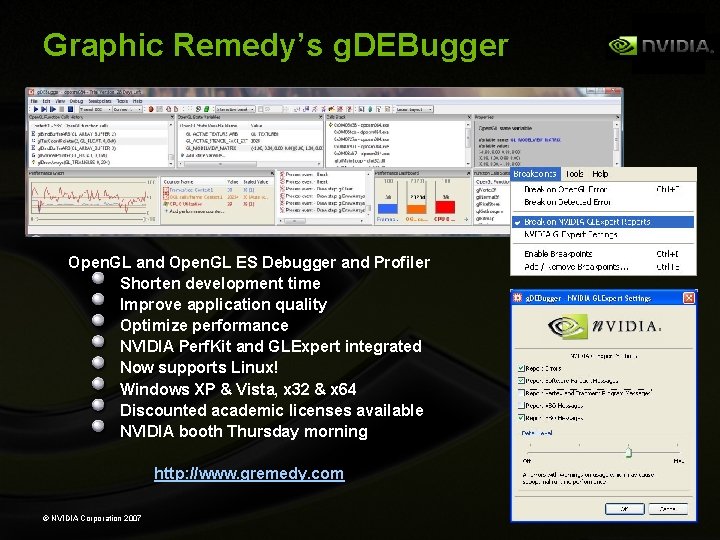The width and height of the screenshot is (720, 540).
Task: Select the glTexCoordPointer function call row
Action: tap(99, 141)
